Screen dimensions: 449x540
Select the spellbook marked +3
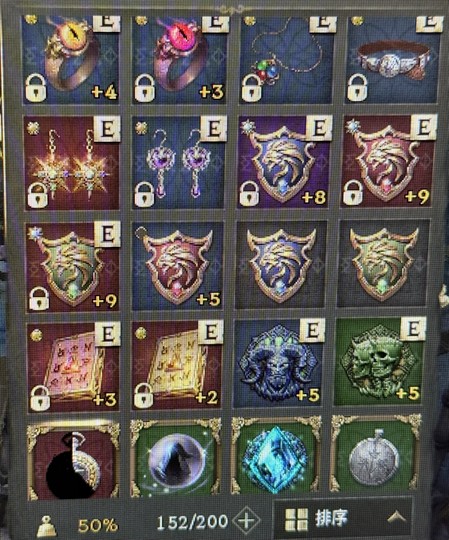click(x=73, y=366)
